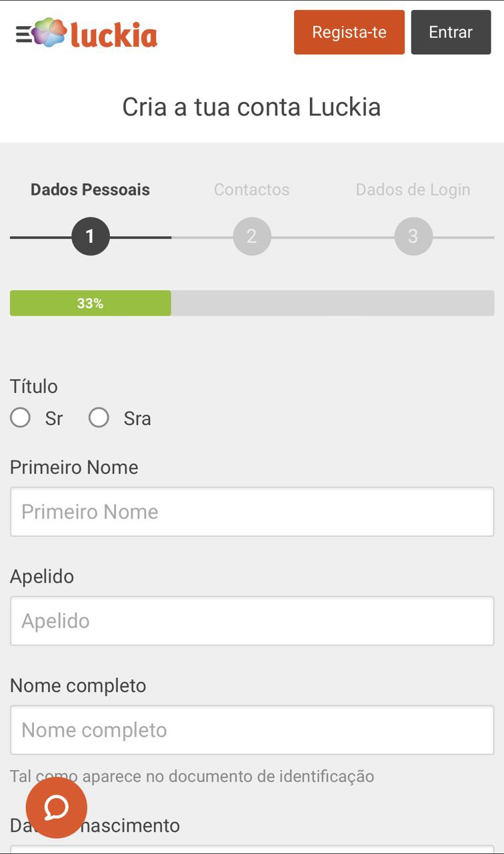Switch to Dados Pessoais step label

coord(90,189)
